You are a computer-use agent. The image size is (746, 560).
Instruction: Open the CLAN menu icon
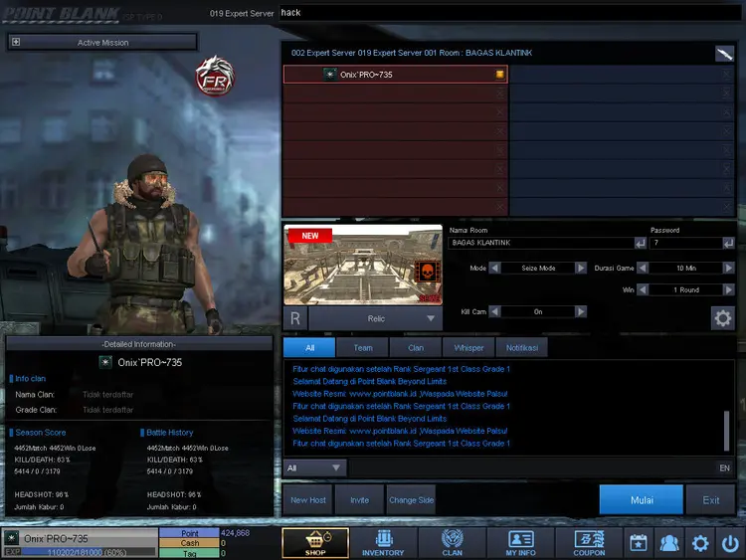click(452, 542)
